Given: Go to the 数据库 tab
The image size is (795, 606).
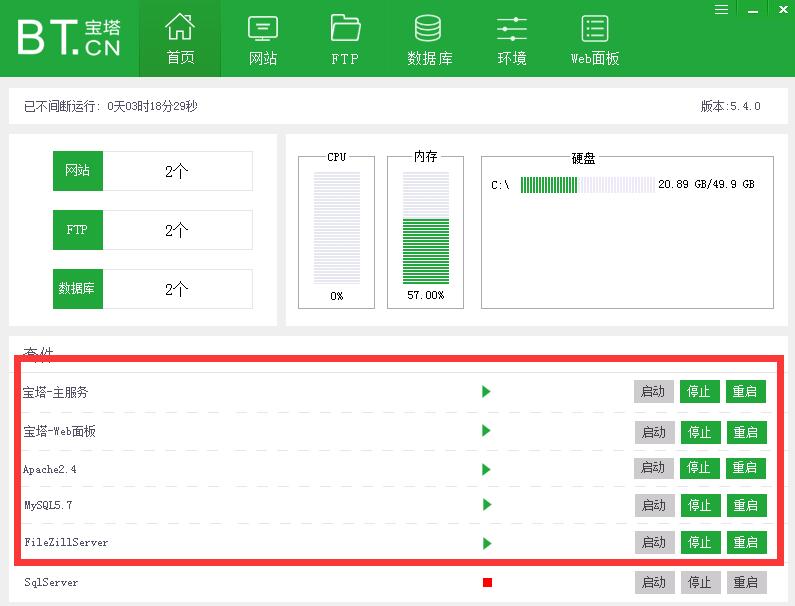Looking at the screenshot, I should click(x=429, y=39).
